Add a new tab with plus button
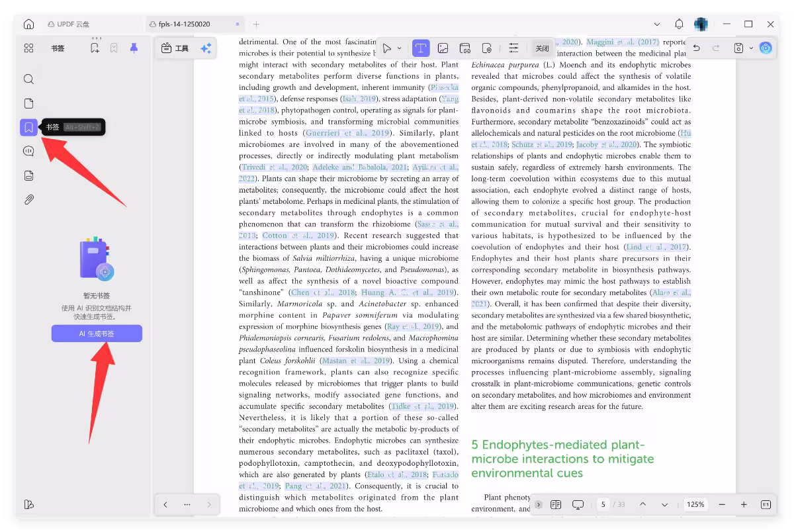Image resolution: width=794 pixels, height=532 pixels. (x=256, y=24)
